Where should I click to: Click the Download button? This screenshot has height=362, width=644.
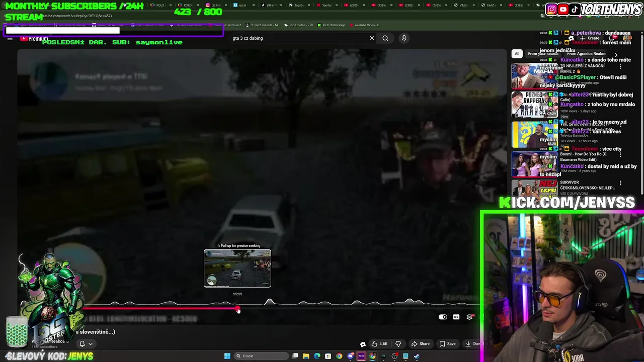(473, 344)
